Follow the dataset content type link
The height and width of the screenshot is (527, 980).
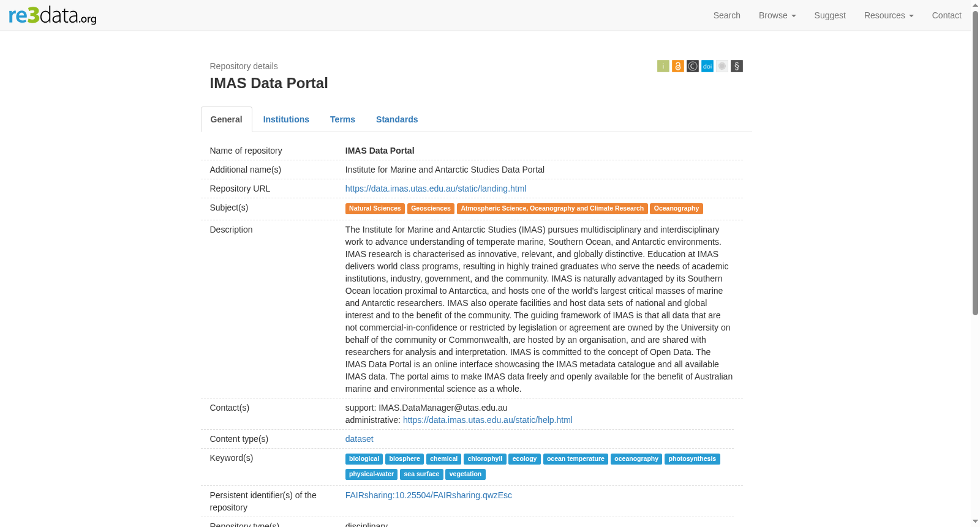coord(359,439)
